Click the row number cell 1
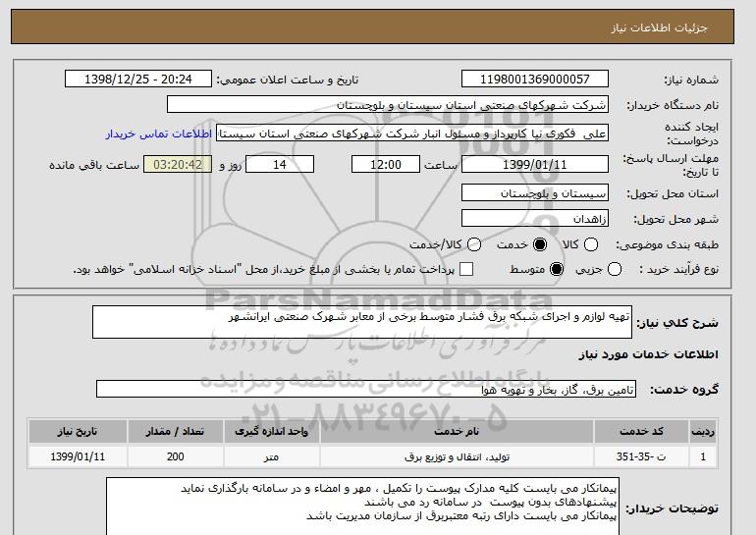Screen dimensions: 756x535 tap(703, 456)
